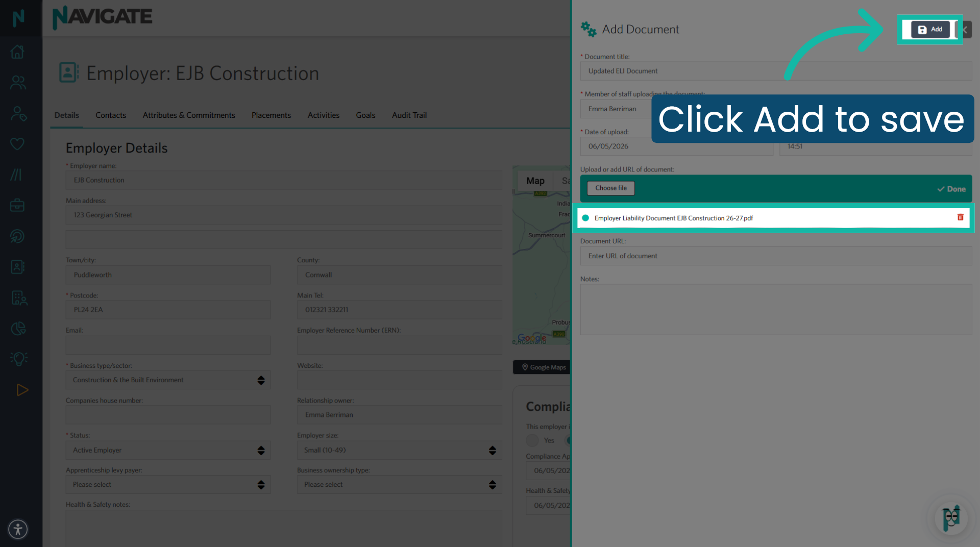
Task: Open the building-with-person sidebar icon
Action: (19, 297)
